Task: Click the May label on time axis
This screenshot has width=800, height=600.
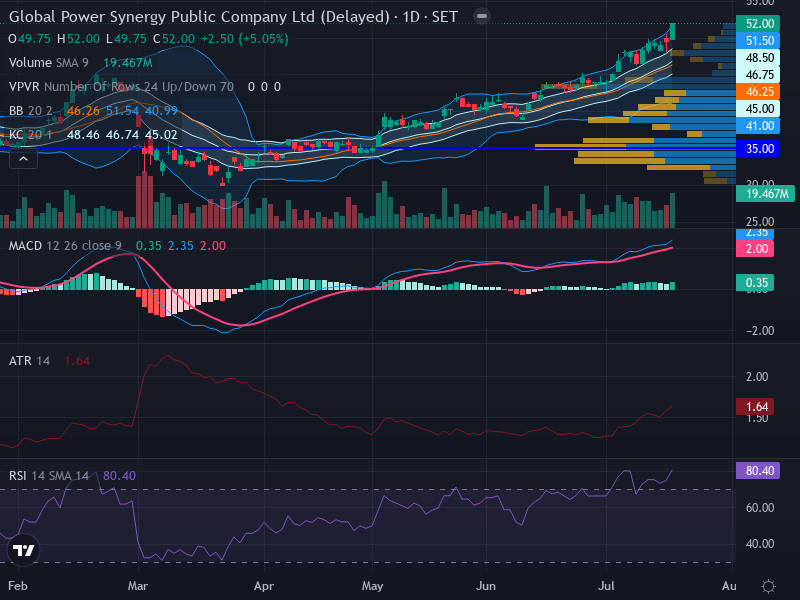Action: [372, 586]
